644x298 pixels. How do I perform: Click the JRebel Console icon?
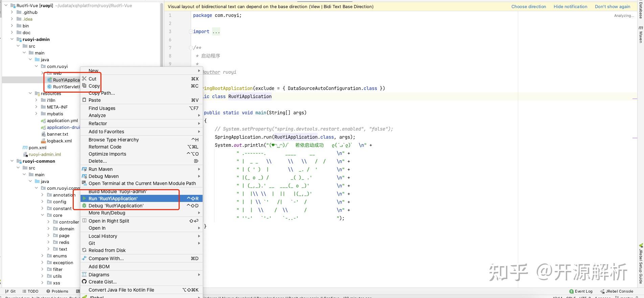click(602, 291)
